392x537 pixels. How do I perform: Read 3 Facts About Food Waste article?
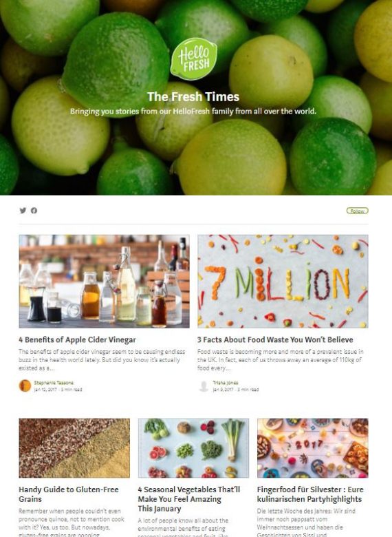(275, 339)
